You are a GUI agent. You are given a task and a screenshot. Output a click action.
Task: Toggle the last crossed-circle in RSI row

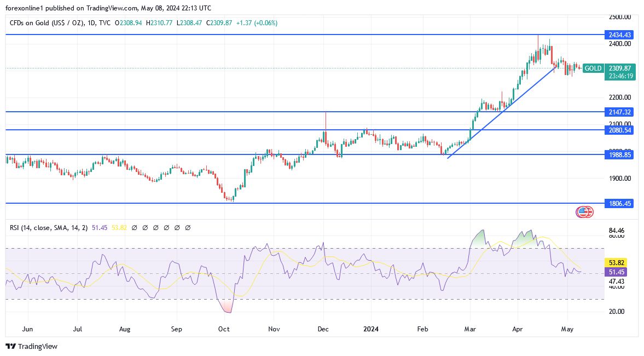188,227
